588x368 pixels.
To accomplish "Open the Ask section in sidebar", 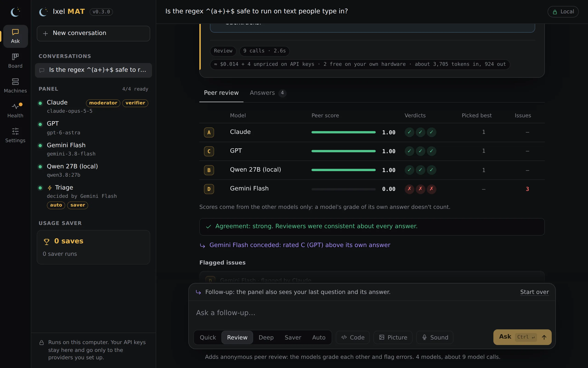I will (x=15, y=36).
